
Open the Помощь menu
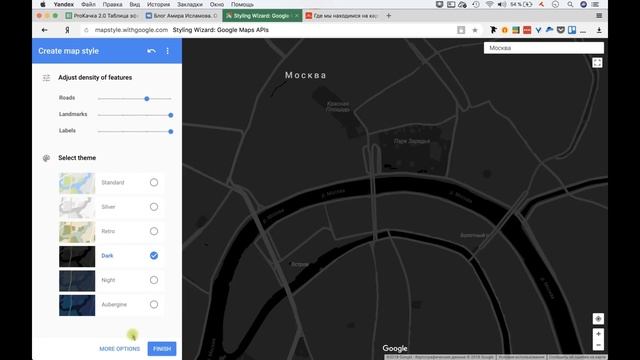click(242, 4)
